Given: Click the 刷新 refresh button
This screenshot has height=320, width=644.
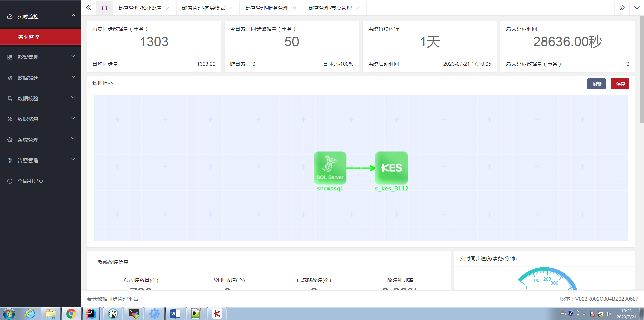Looking at the screenshot, I should (x=597, y=84).
